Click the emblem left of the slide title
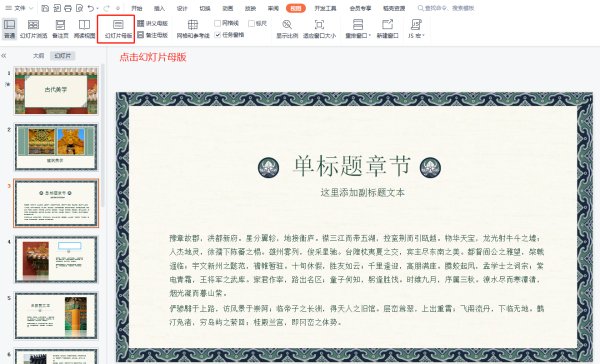Screen dimensions: 600x364 point(269,168)
